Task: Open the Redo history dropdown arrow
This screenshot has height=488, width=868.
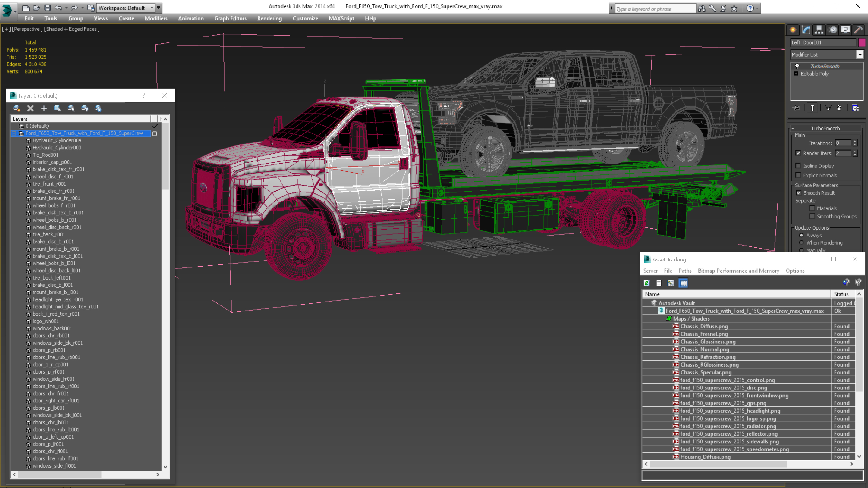Action: tap(82, 8)
